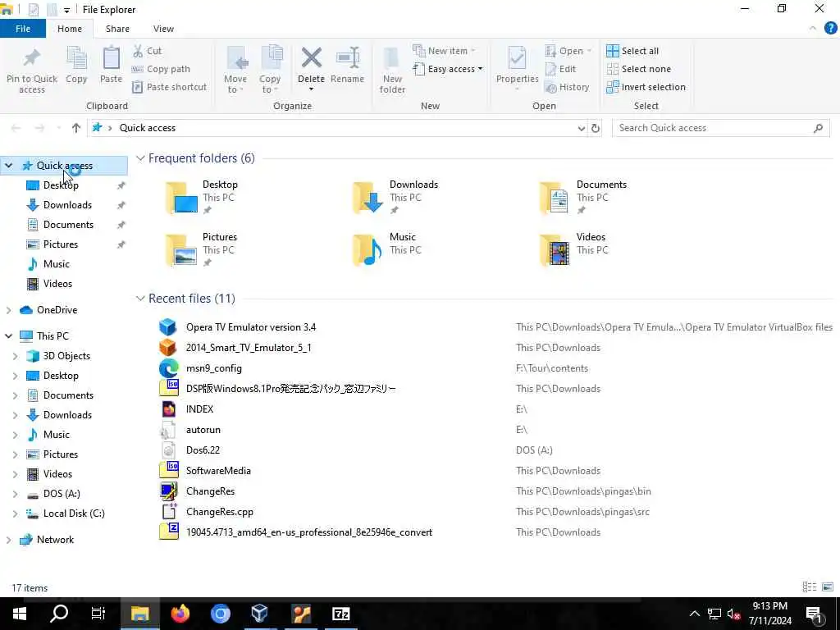Click the Delete X icon
The image size is (840, 630).
(311, 58)
